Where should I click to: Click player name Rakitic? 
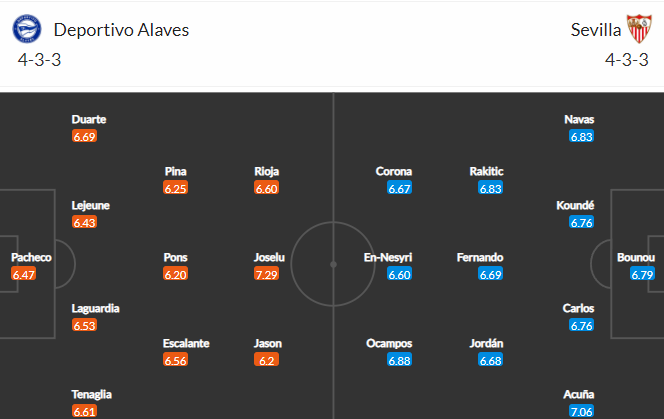[x=486, y=172]
